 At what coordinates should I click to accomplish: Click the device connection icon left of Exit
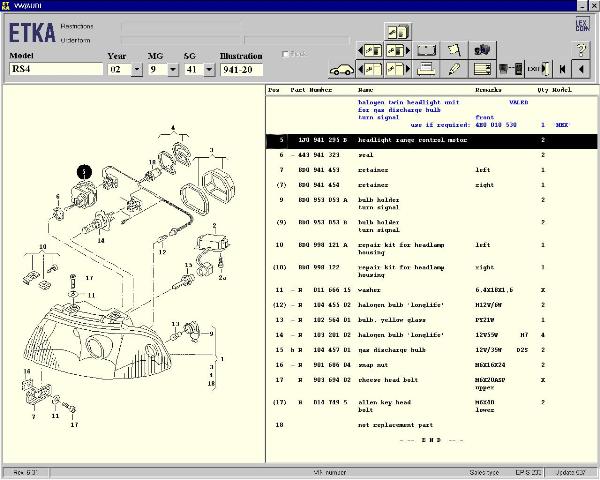pos(510,69)
